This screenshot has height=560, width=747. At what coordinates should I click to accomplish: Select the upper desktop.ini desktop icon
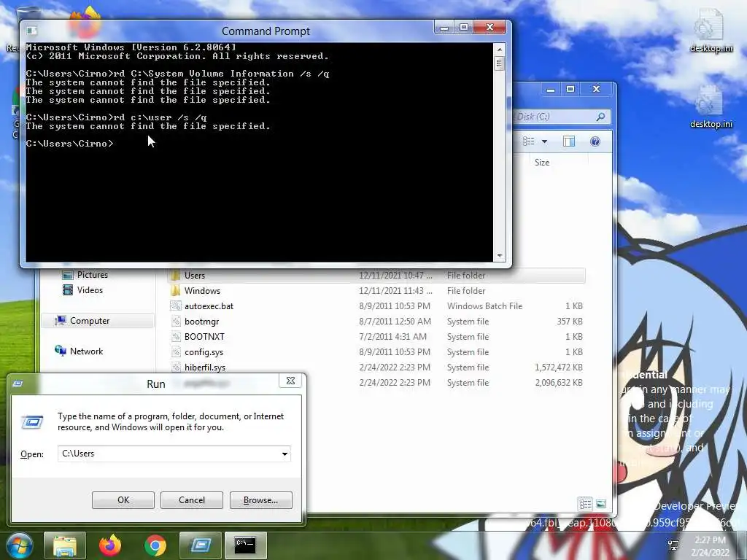point(711,31)
